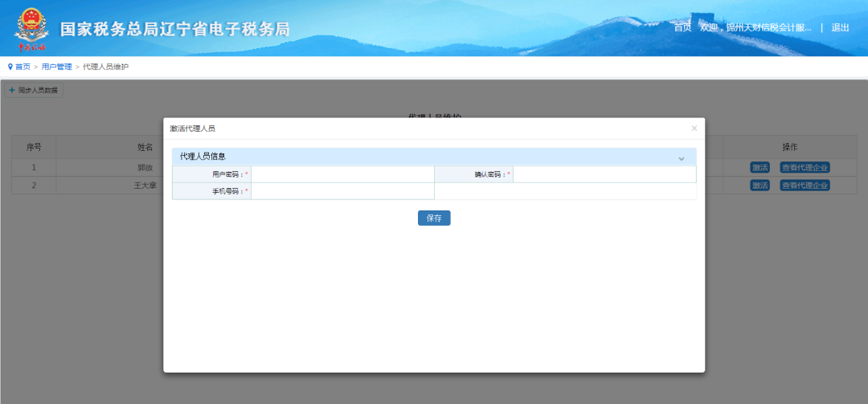The height and width of the screenshot is (404, 868).
Task: Click the 序号 column header
Action: [x=34, y=147]
